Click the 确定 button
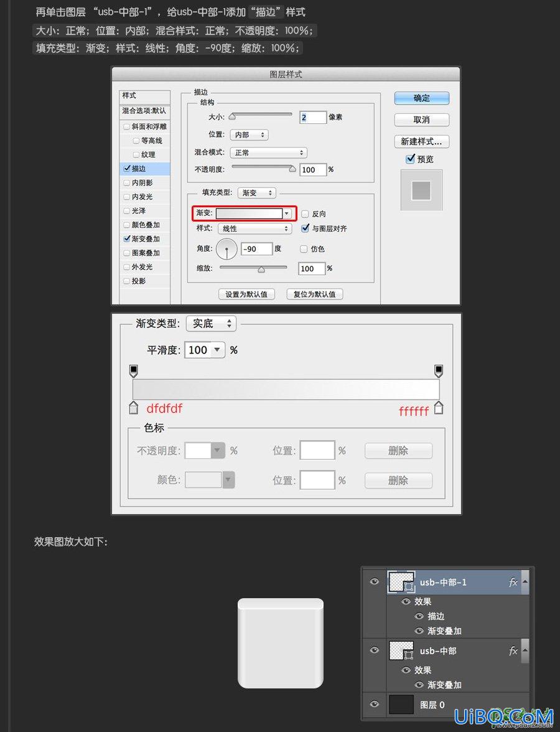560x732 pixels. coord(421,98)
